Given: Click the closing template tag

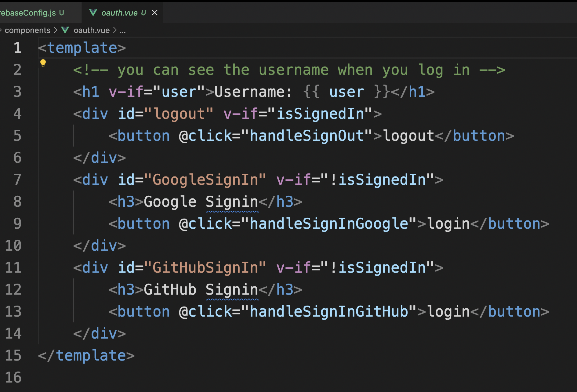Looking at the screenshot, I should [86, 356].
